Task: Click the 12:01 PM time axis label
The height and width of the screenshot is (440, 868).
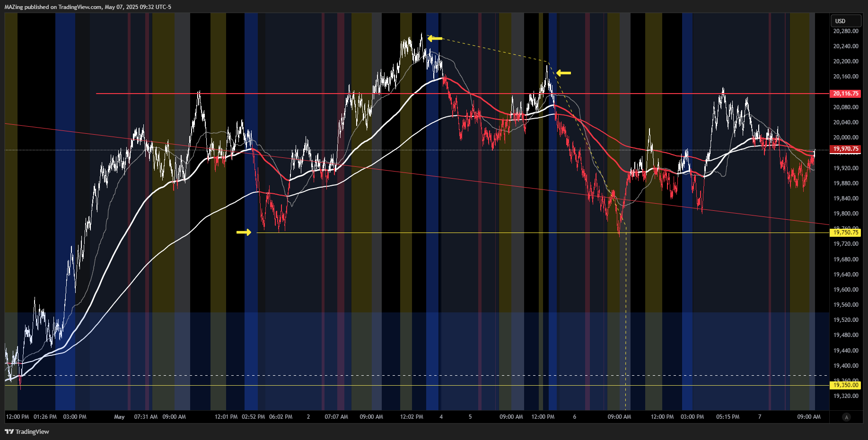Action: click(226, 417)
